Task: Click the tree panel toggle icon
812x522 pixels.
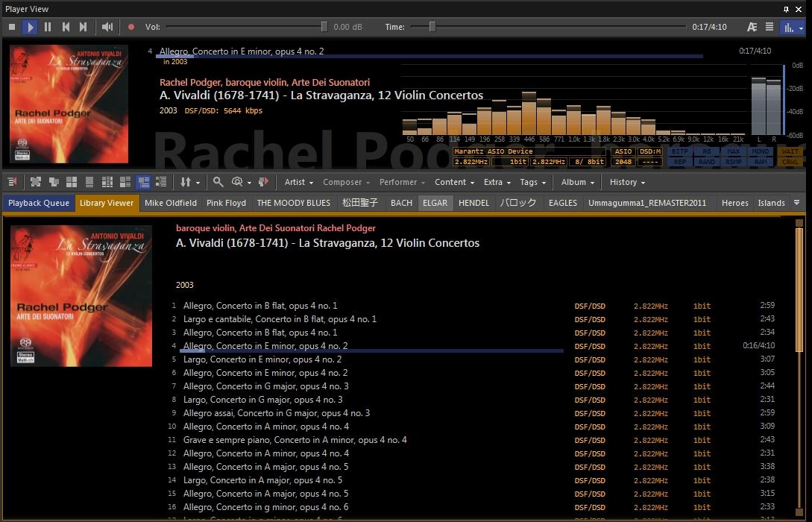Action: coord(13,182)
